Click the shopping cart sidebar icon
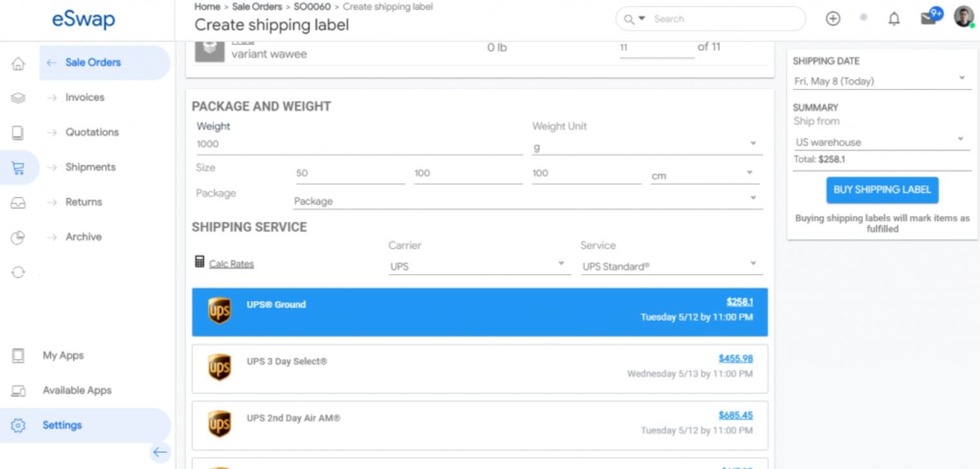This screenshot has height=469, width=980. [x=18, y=167]
